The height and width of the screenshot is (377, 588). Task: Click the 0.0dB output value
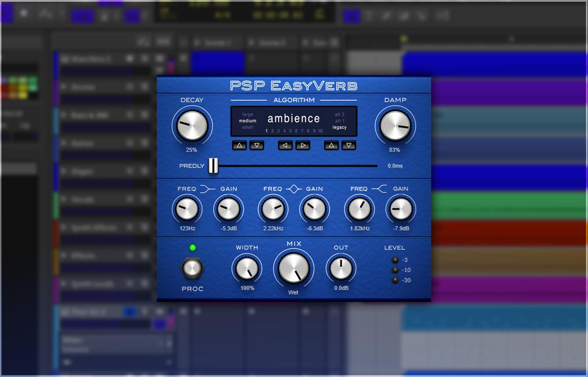[x=341, y=288]
